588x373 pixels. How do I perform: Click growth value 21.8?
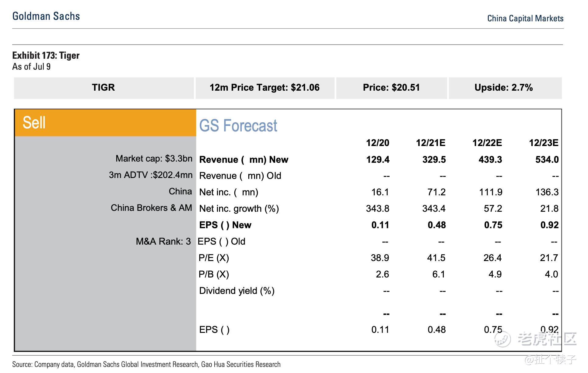click(x=549, y=209)
